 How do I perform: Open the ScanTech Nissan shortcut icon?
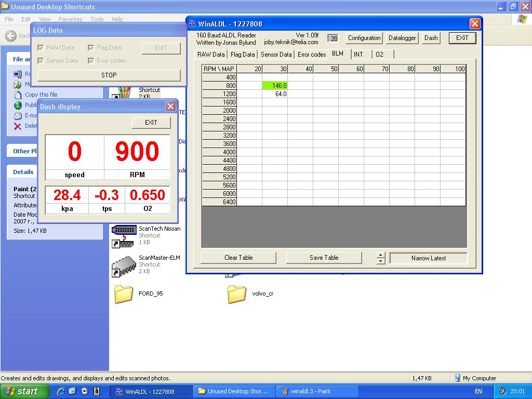pos(124,236)
